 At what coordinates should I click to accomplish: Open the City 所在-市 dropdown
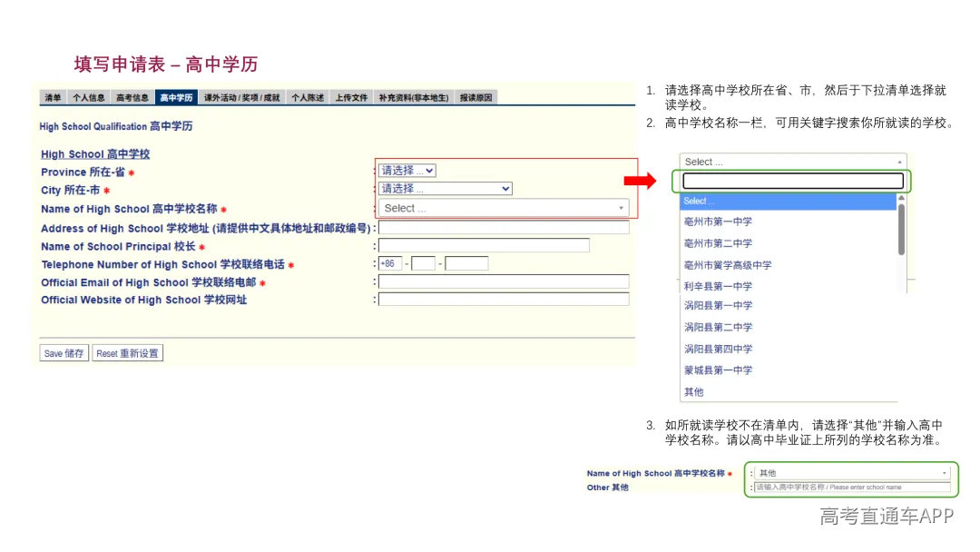[445, 188]
